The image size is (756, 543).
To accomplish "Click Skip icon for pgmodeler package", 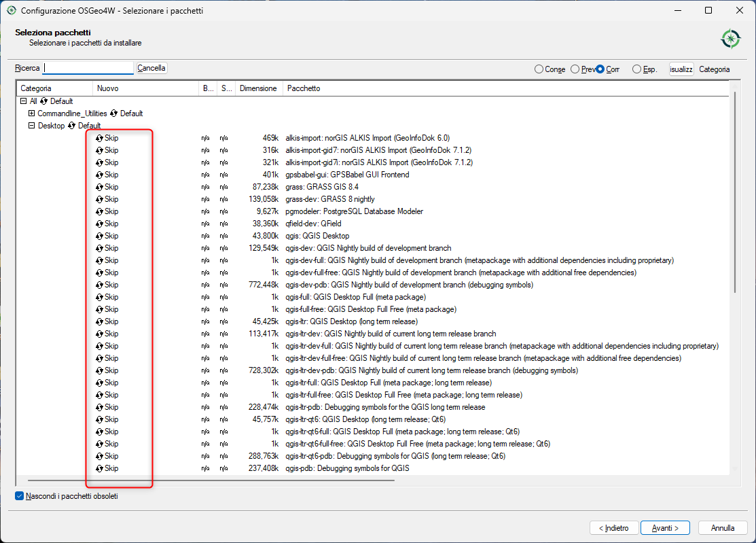I will click(99, 212).
